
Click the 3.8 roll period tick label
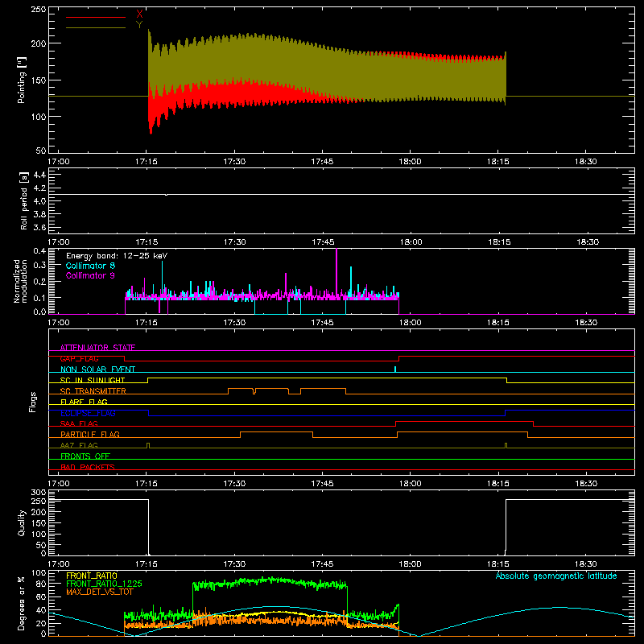[x=39, y=214]
